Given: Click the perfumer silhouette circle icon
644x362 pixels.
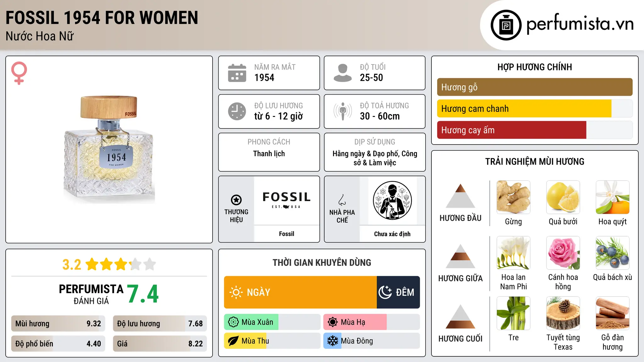Looking at the screenshot, I should tap(392, 200).
